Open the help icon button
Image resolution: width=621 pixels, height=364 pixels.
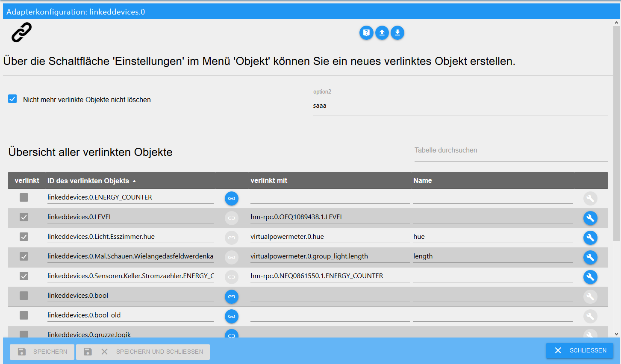366,33
